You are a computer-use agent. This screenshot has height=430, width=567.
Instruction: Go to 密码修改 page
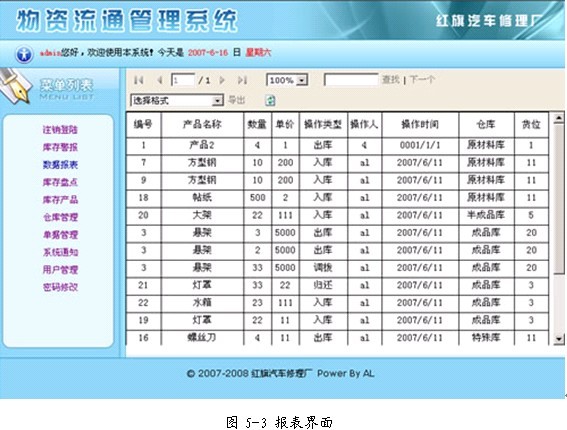tap(60, 287)
